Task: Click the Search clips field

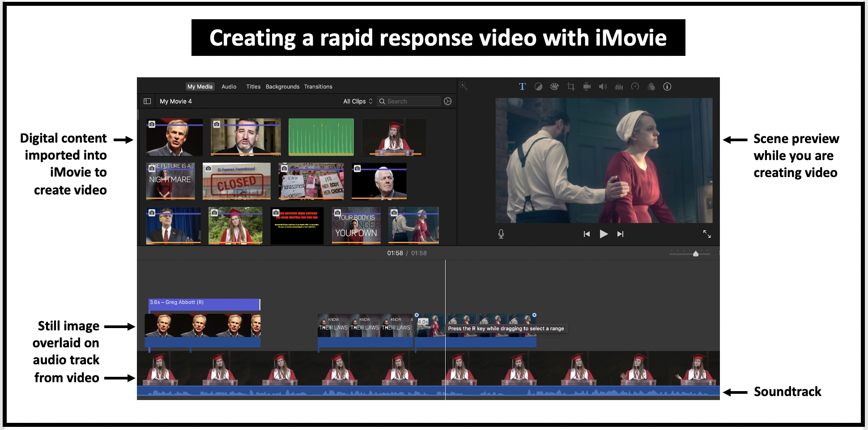Action: 409,101
